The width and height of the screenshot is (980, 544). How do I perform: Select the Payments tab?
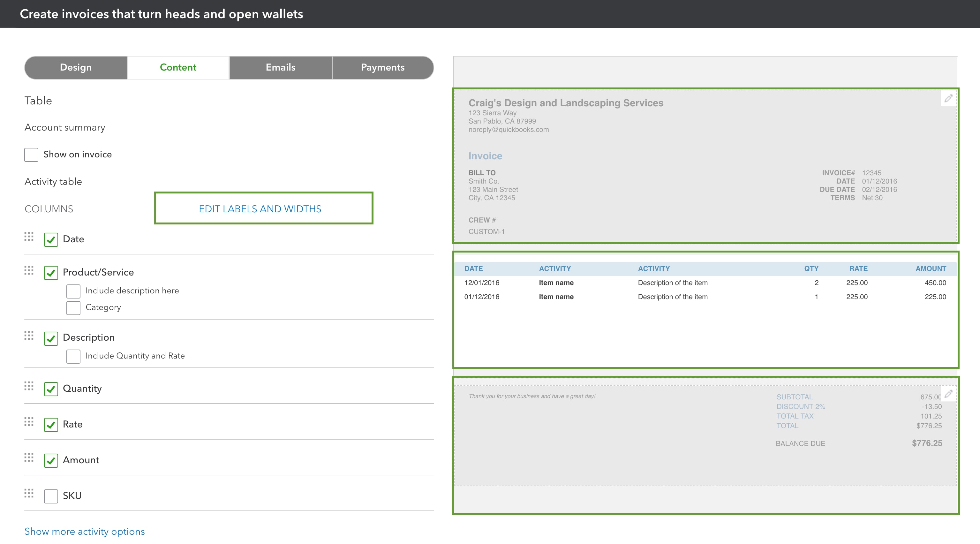pos(382,67)
